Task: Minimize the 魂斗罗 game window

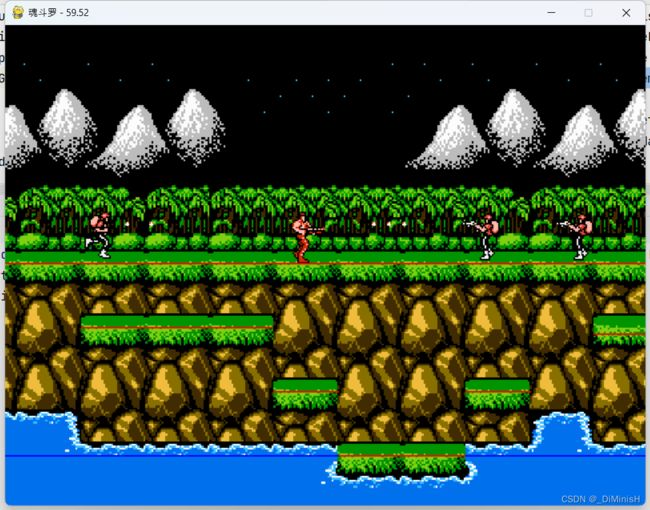Action: pyautogui.click(x=551, y=12)
